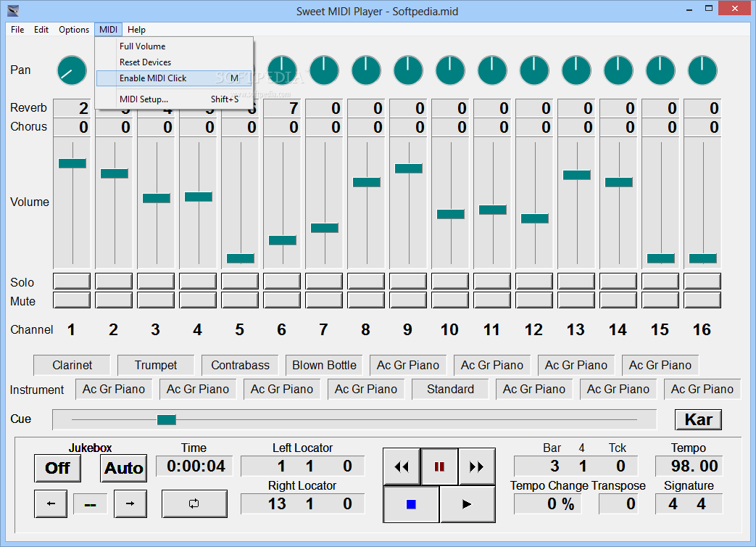The image size is (756, 547).
Task: Open the Blown Bottle instrument selector
Action: click(324, 365)
